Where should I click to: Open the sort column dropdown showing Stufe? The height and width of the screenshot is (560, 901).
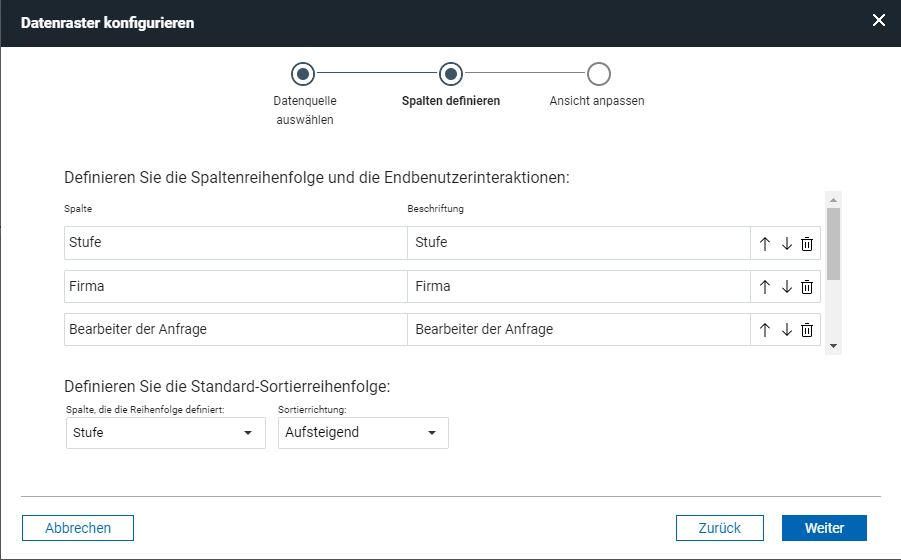click(x=165, y=432)
